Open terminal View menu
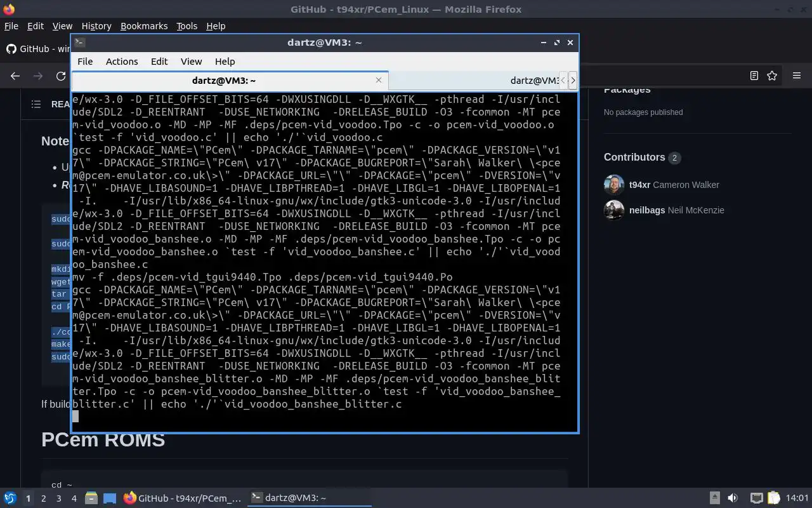Image resolution: width=812 pixels, height=508 pixels. click(x=191, y=62)
